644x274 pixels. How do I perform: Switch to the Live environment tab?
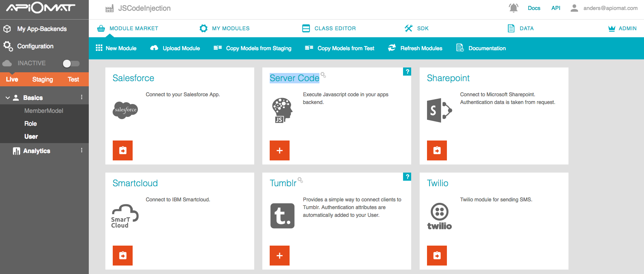coord(12,79)
